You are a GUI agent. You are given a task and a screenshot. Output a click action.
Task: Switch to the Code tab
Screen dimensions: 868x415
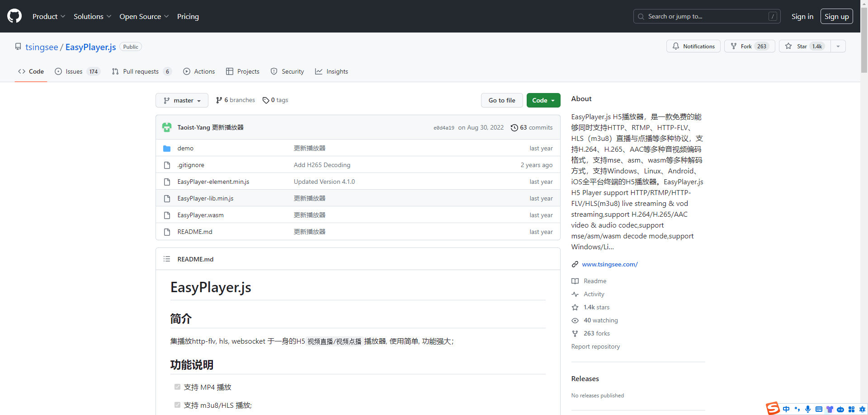[31, 71]
